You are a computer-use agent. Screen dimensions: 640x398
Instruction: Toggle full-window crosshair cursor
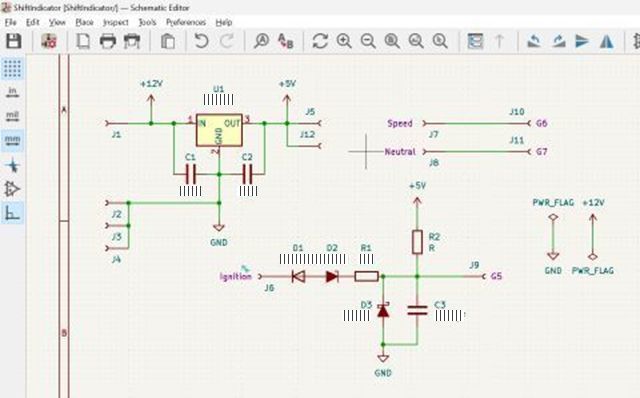(x=12, y=165)
